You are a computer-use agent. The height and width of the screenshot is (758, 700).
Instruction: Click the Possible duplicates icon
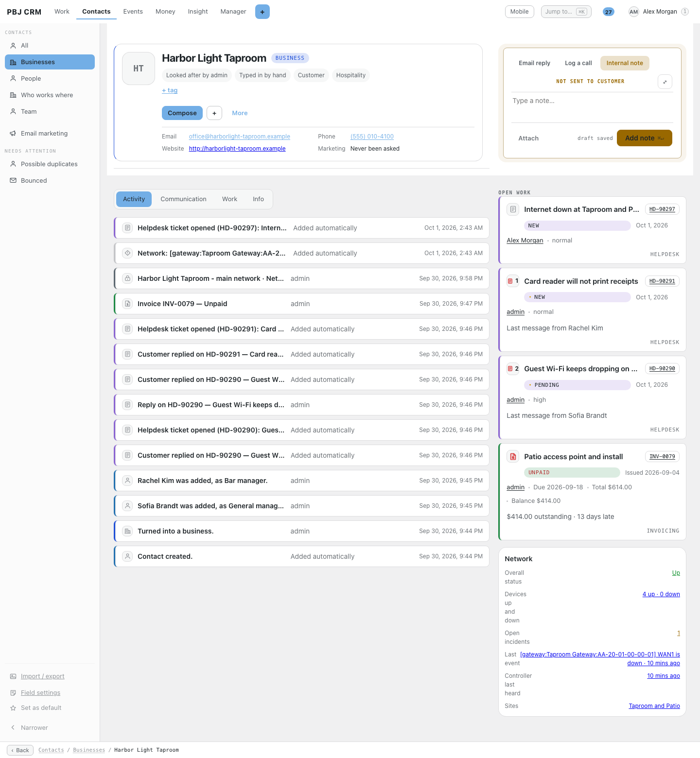pyautogui.click(x=13, y=164)
